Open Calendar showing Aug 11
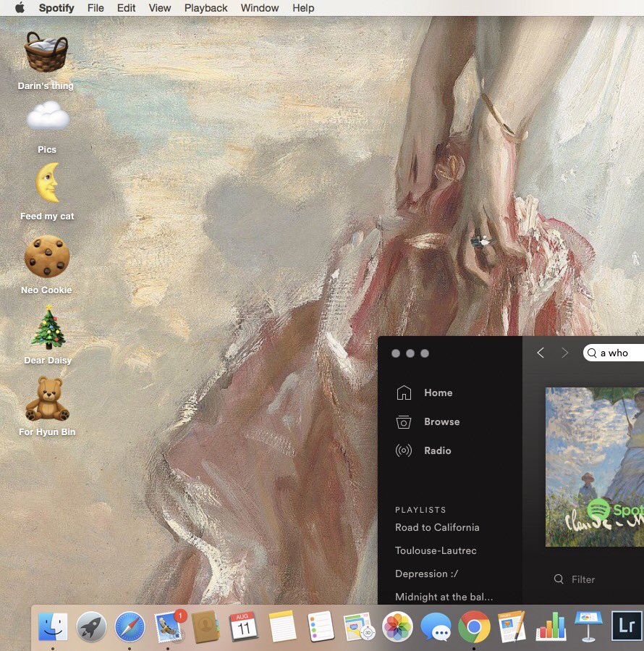 tap(243, 626)
